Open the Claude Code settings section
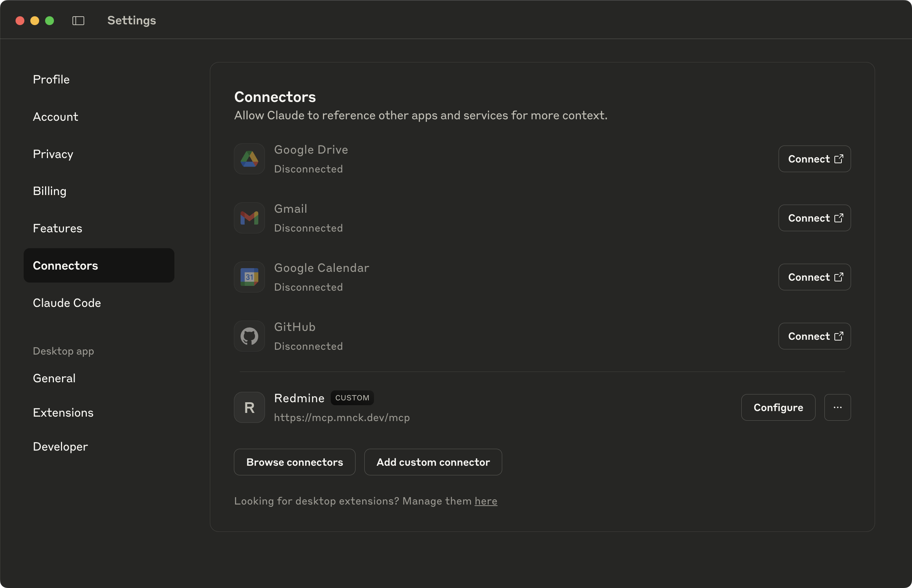The image size is (912, 588). coord(67,303)
